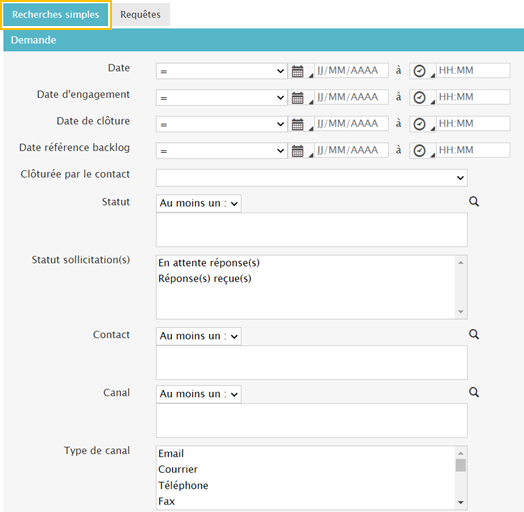Select the Recherches simples tab
524x512 pixels.
point(56,15)
